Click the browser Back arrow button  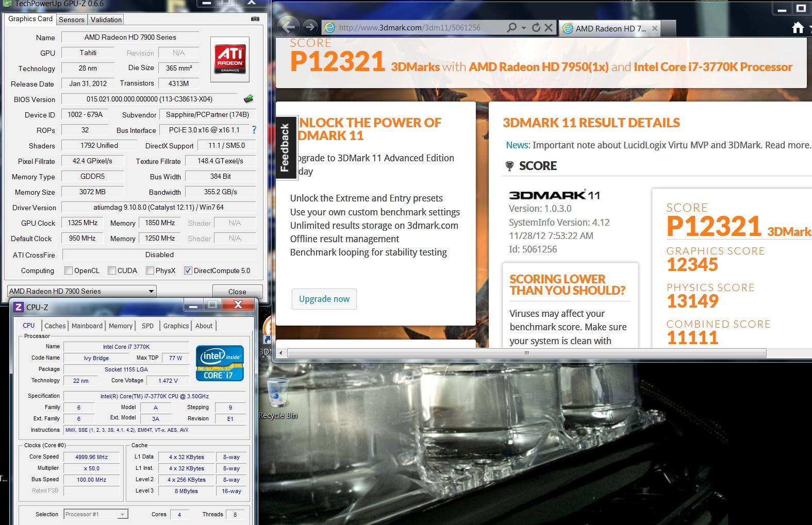coord(288,27)
